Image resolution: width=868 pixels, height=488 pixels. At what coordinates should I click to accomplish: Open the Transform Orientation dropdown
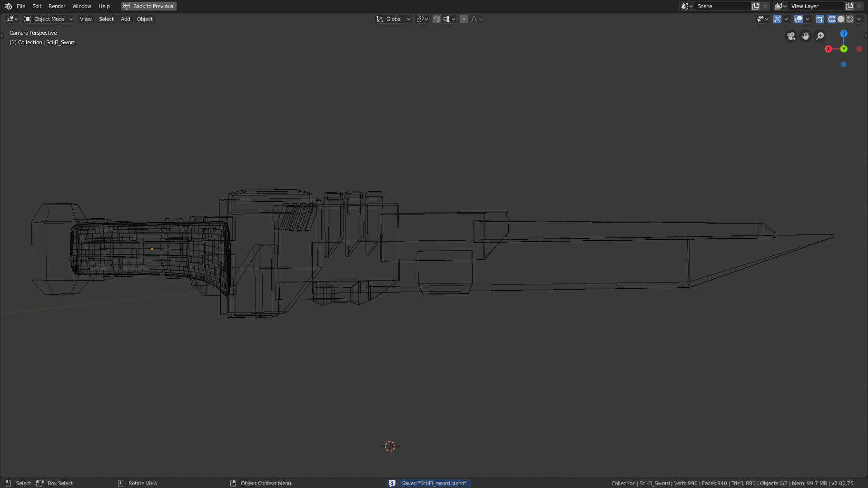click(393, 19)
